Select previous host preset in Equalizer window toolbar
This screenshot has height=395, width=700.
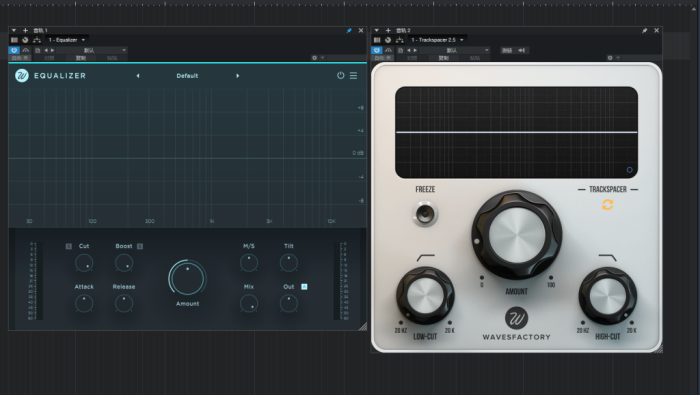46,50
